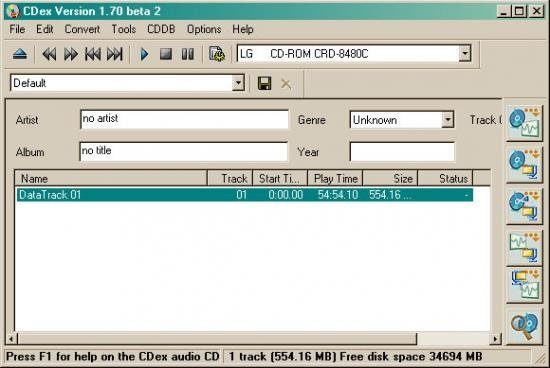This screenshot has height=368, width=550.
Task: Extract CD tracks to compressed audio icon
Action: click(x=524, y=164)
